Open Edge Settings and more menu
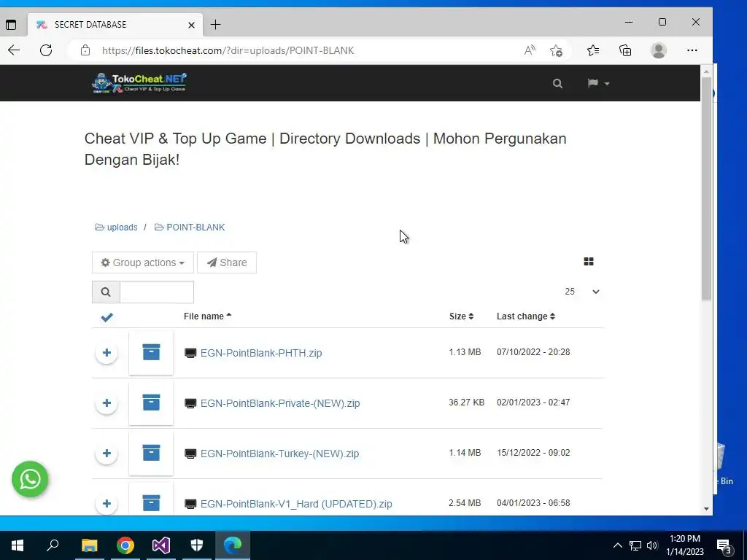Viewport: 747px width, 560px height. coord(692,50)
